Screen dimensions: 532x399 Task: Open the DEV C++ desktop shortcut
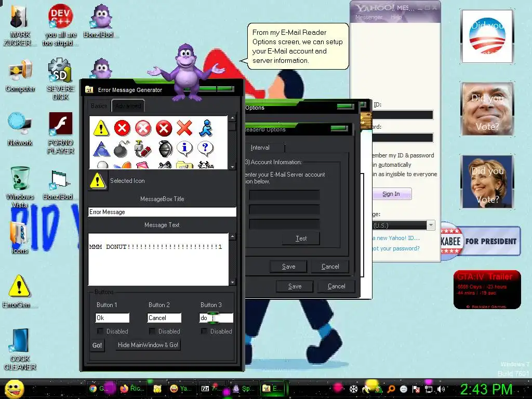click(60, 25)
